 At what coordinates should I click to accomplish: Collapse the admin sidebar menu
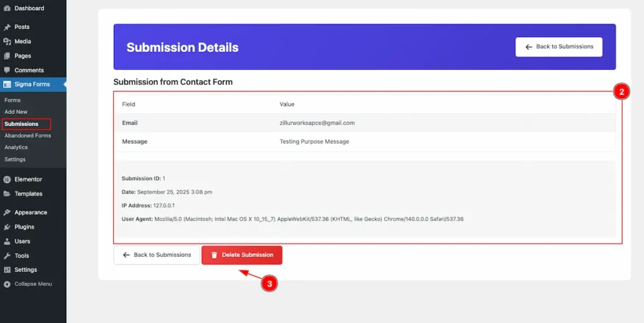(33, 284)
